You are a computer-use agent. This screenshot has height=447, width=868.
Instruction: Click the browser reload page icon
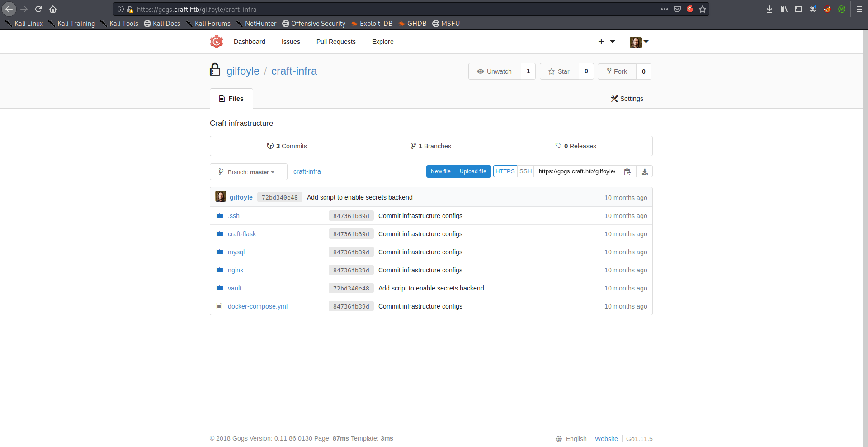pyautogui.click(x=38, y=9)
